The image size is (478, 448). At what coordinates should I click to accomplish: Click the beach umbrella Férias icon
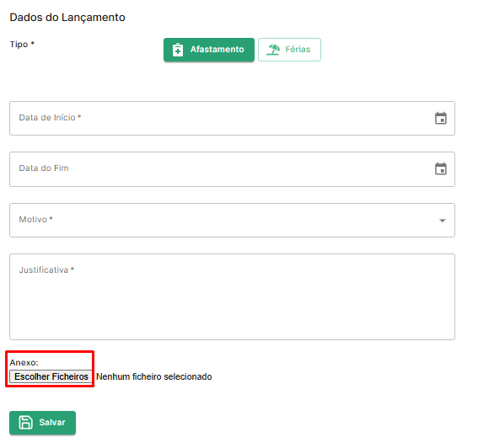click(x=273, y=50)
